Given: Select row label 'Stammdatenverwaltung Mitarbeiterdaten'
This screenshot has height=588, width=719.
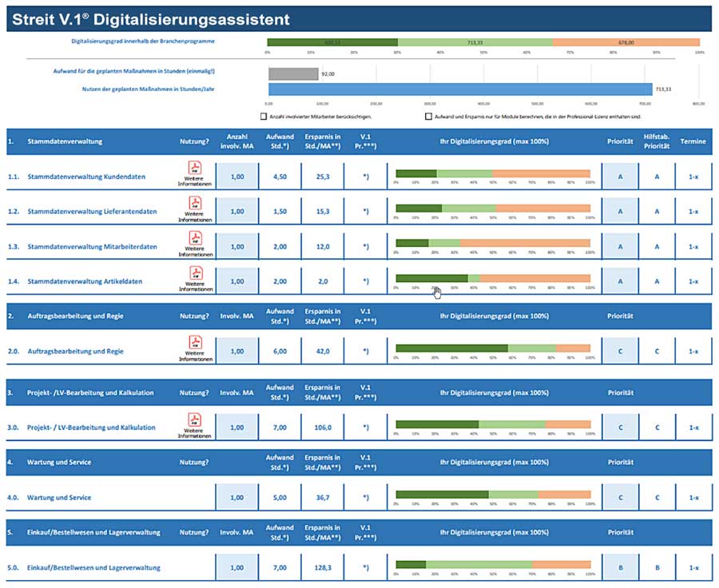Looking at the screenshot, I should (x=92, y=247).
